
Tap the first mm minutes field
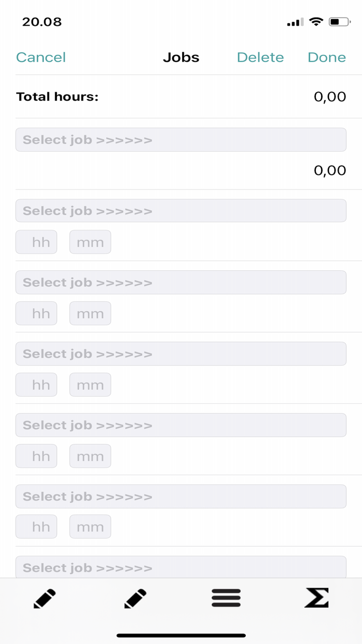pos(90,242)
